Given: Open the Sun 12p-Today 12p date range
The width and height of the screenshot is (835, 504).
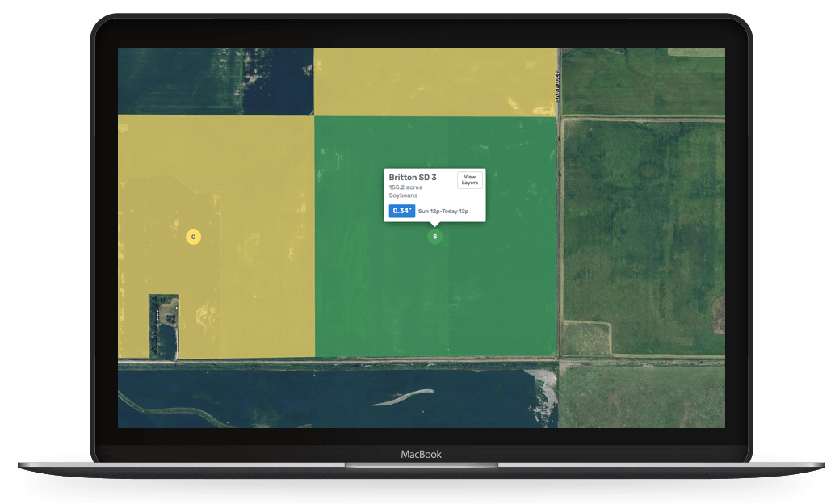Looking at the screenshot, I should pyautogui.click(x=443, y=209).
